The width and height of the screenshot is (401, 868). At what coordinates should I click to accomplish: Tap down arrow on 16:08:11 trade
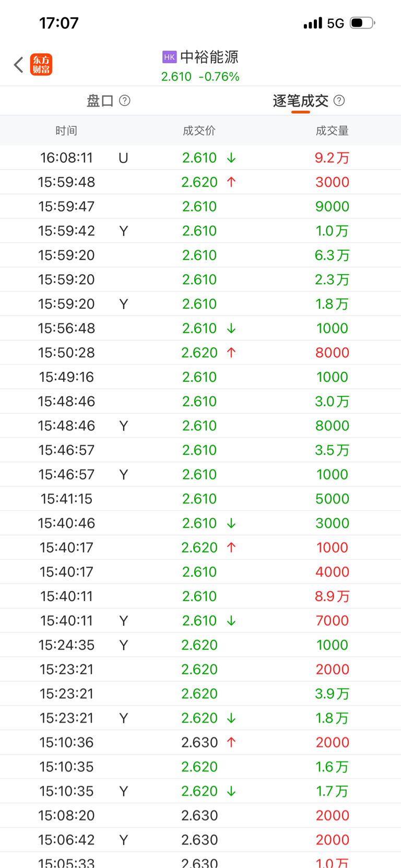[231, 158]
